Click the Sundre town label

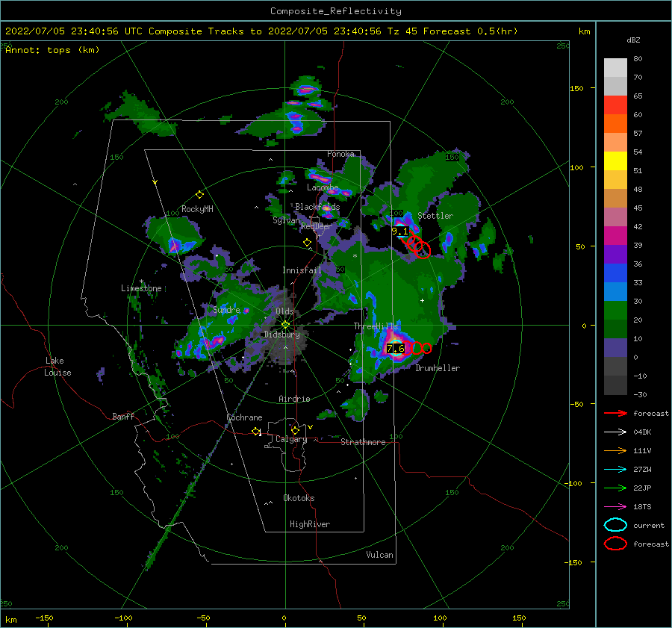coord(226,309)
